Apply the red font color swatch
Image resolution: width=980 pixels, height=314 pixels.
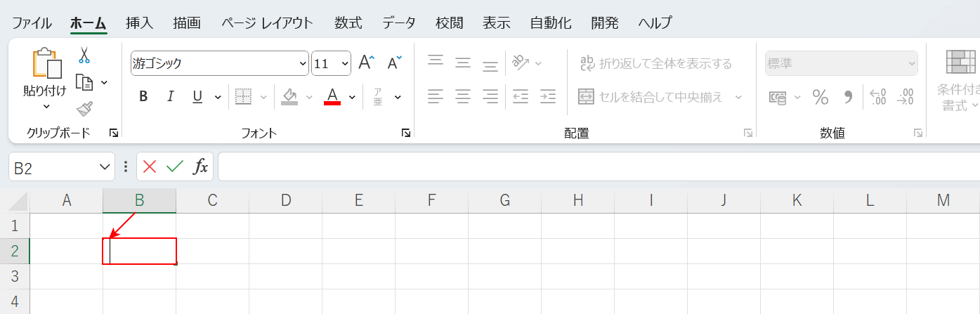(x=332, y=97)
